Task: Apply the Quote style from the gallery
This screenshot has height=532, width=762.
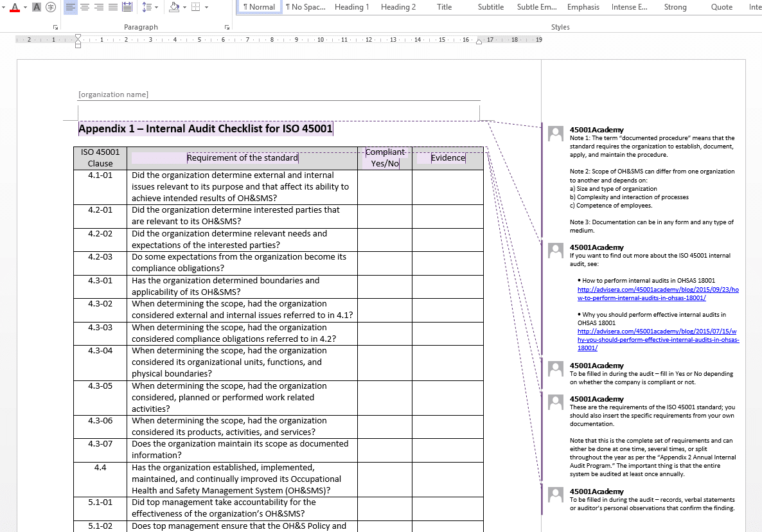Action: coord(722,7)
